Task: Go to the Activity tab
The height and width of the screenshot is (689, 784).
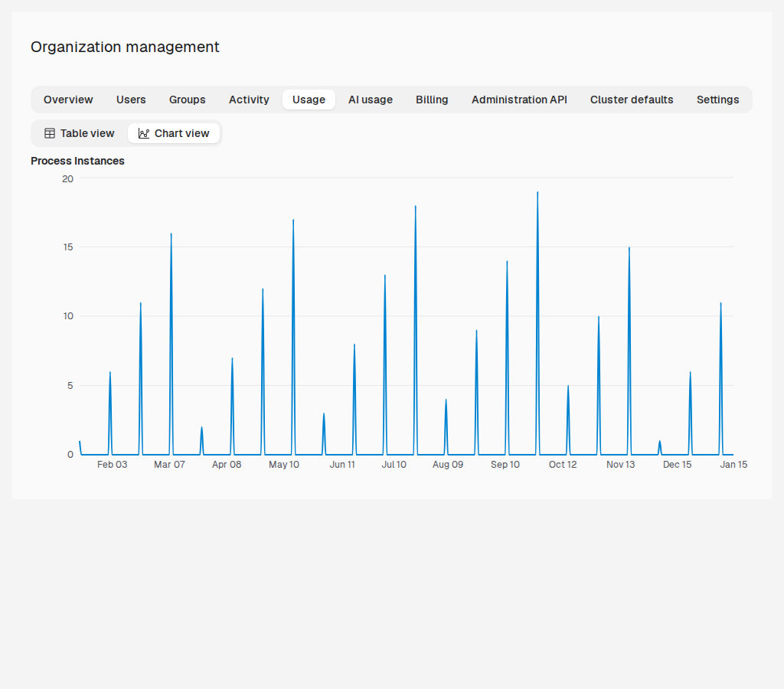Action: coord(249,100)
